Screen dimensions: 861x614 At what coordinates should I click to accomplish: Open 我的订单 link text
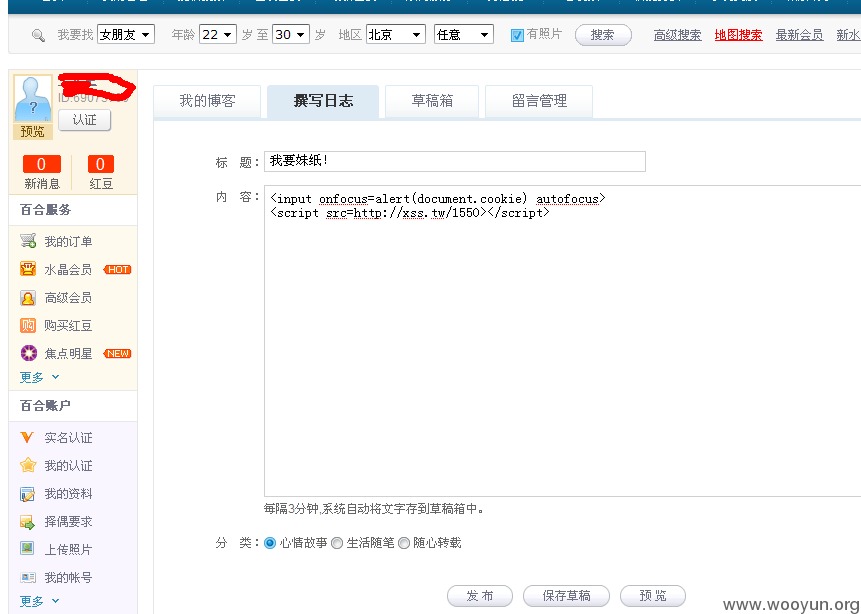coord(68,241)
